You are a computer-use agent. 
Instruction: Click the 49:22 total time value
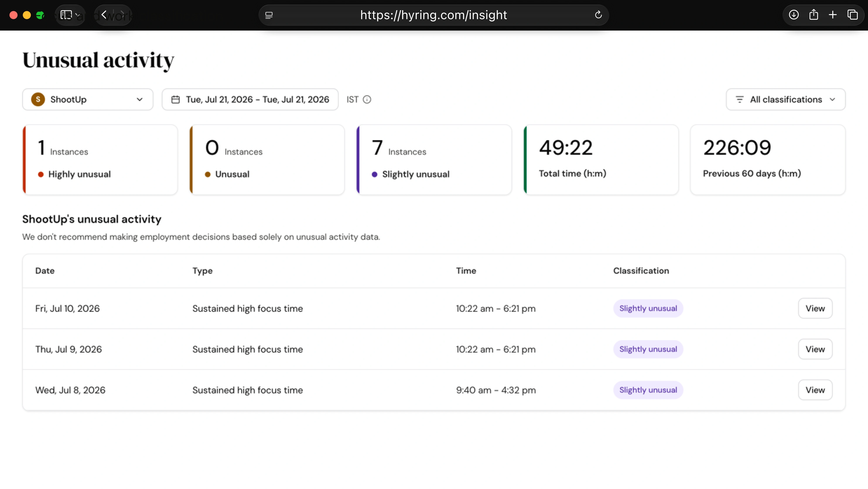pyautogui.click(x=566, y=148)
